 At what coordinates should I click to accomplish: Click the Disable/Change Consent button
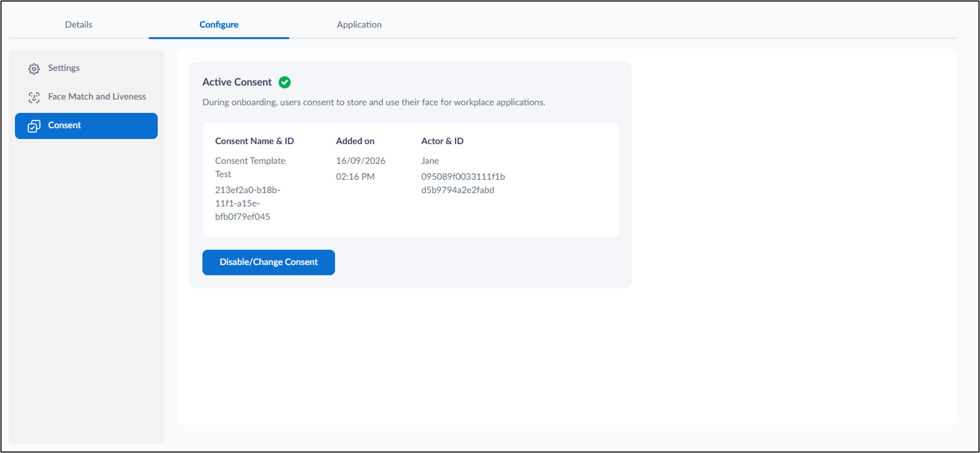[269, 262]
